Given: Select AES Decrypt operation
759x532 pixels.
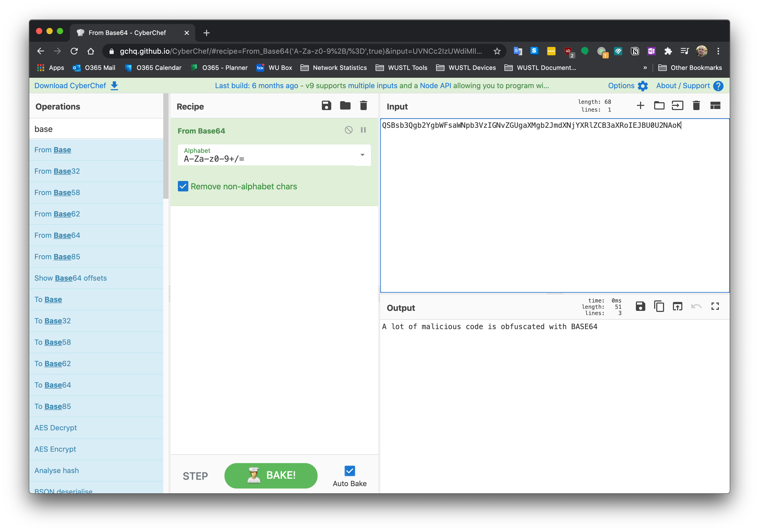Looking at the screenshot, I should tap(96, 428).
